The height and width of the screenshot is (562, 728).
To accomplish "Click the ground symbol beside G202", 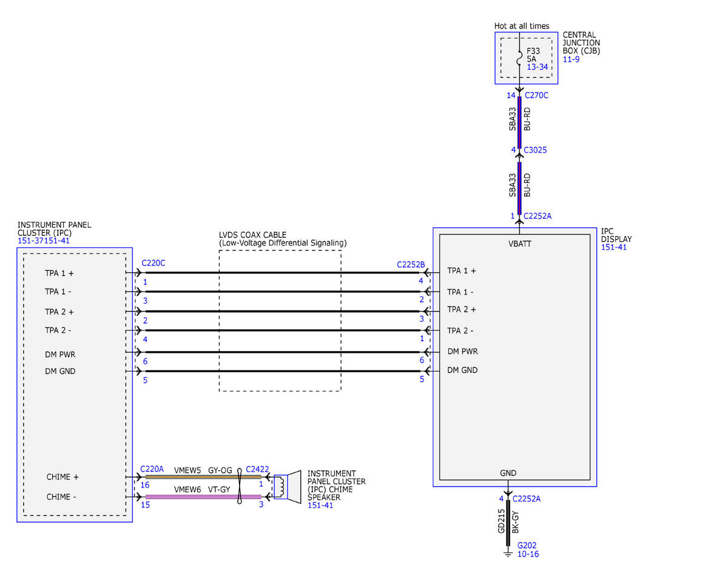I will pyautogui.click(x=508, y=552).
